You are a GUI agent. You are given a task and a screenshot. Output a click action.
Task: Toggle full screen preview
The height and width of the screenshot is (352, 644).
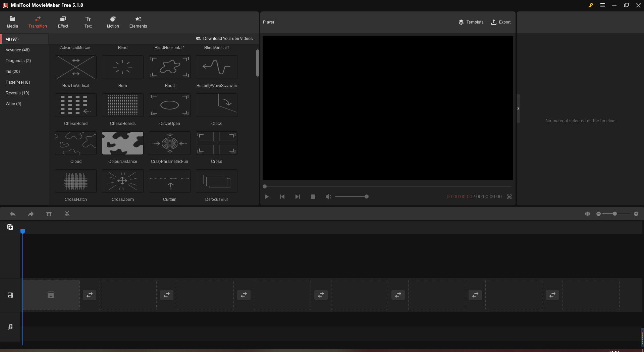(509, 197)
